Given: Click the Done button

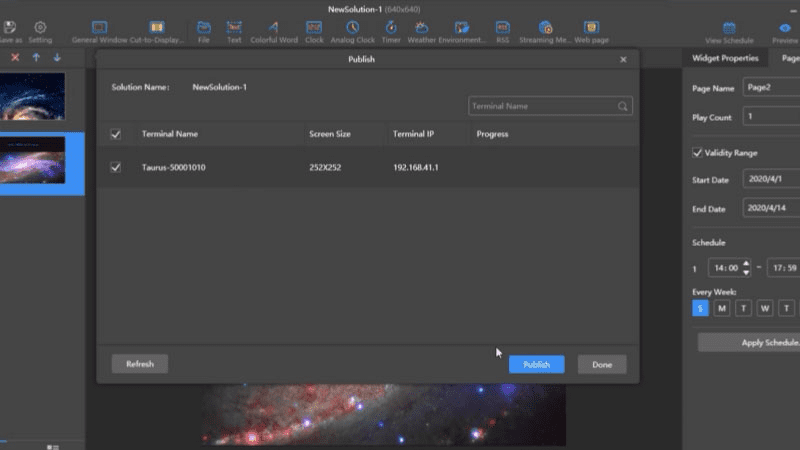Looking at the screenshot, I should [602, 364].
